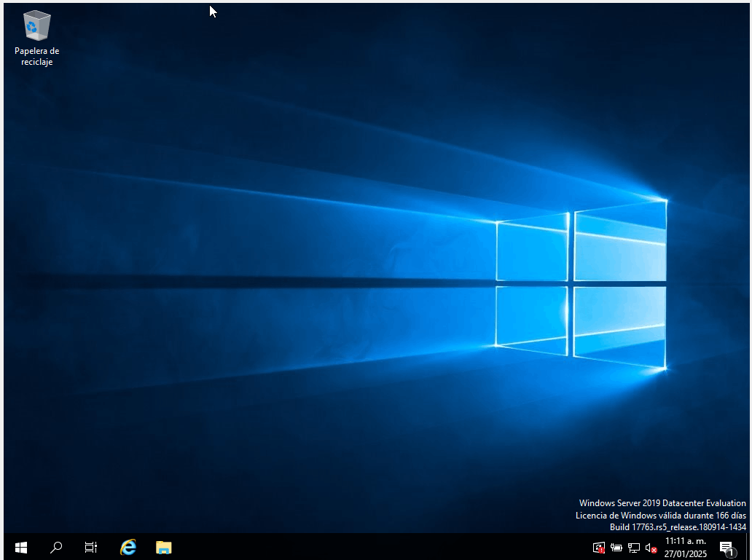Open Task View from the taskbar

90,547
